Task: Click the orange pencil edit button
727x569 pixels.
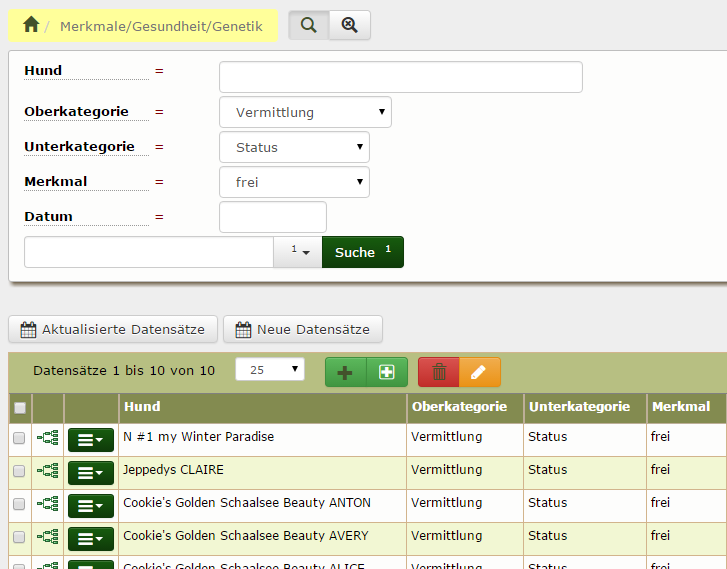Action: (480, 372)
